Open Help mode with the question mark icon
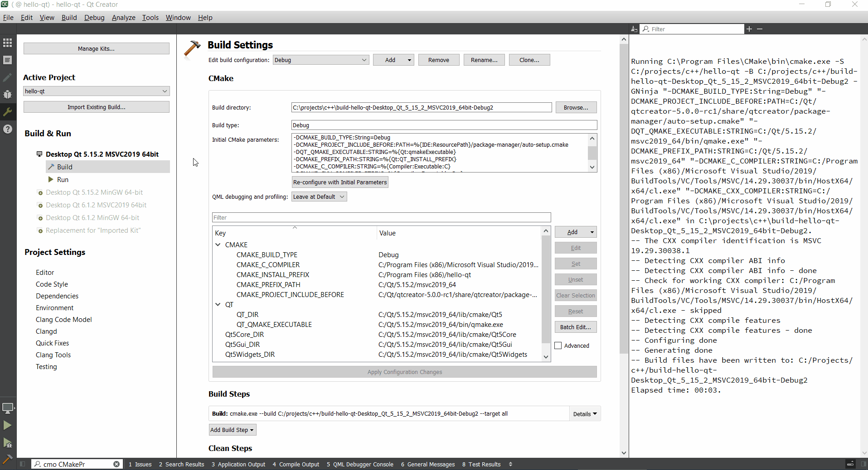Screen dimensions: 868x470 click(x=7, y=129)
